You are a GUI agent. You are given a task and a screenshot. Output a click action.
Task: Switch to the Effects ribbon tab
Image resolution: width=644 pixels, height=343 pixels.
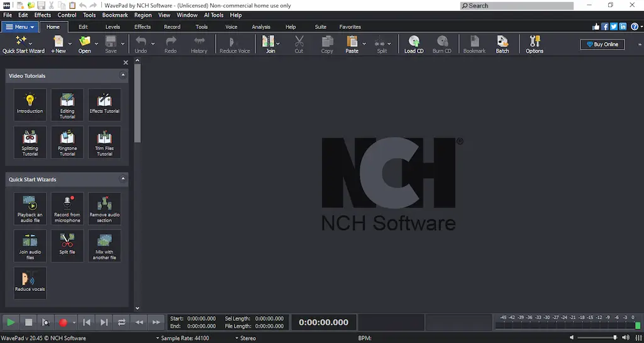(x=143, y=26)
